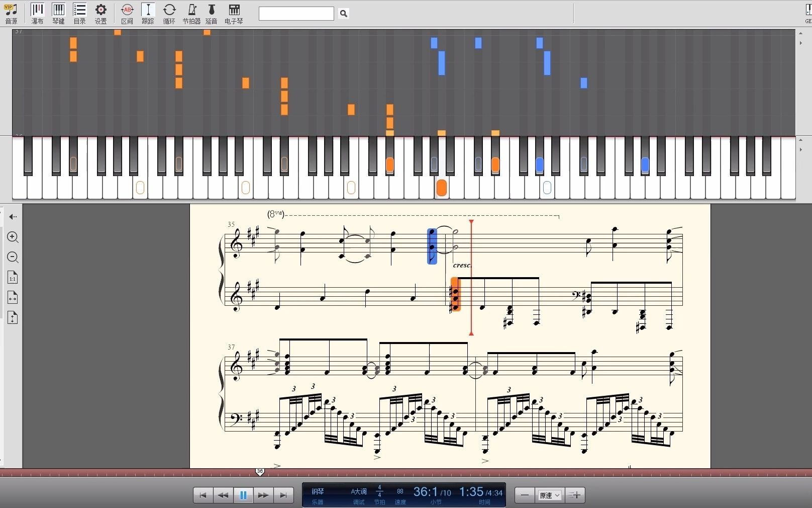The height and width of the screenshot is (508, 812).
Task: Collapse the left sidebar arrow
Action: 13,217
